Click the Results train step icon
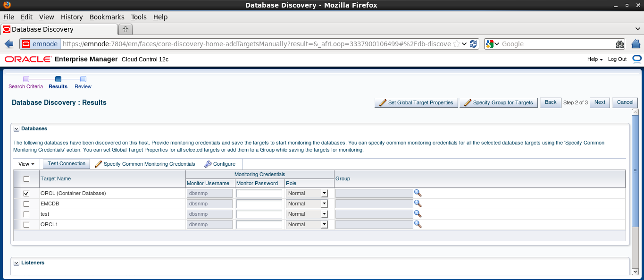Image resolution: width=644 pixels, height=280 pixels. 58,79
